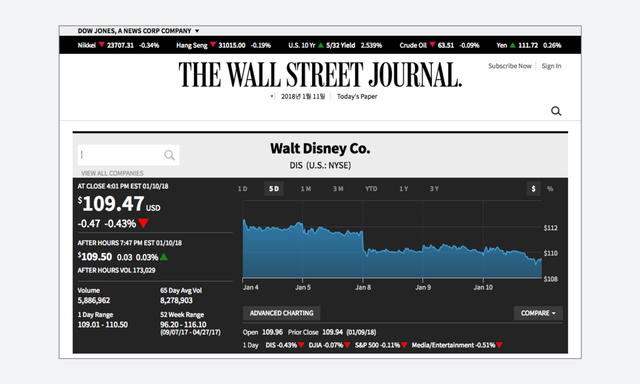Click the S&P 500 -0.11% comparison

381,345
